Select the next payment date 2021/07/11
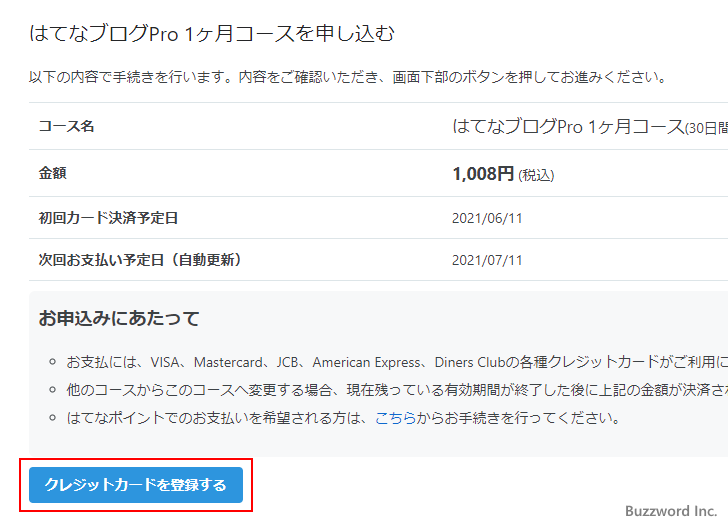This screenshot has width=728, height=528. point(487,260)
